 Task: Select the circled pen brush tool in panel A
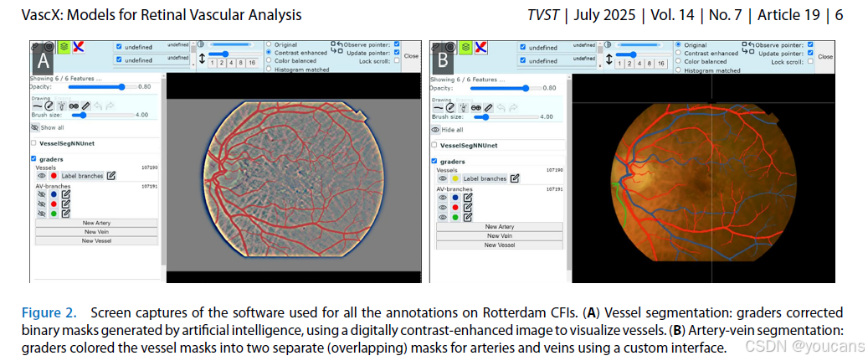coord(49,106)
